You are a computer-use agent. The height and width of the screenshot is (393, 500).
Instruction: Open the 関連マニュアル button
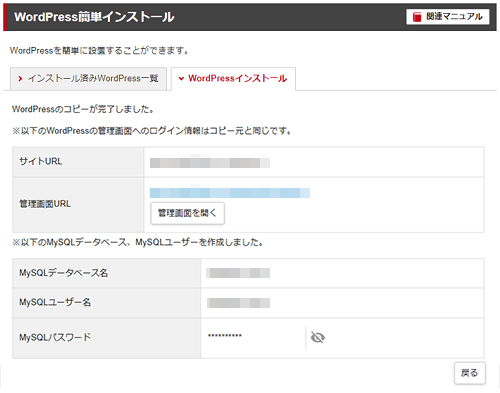pos(448,17)
